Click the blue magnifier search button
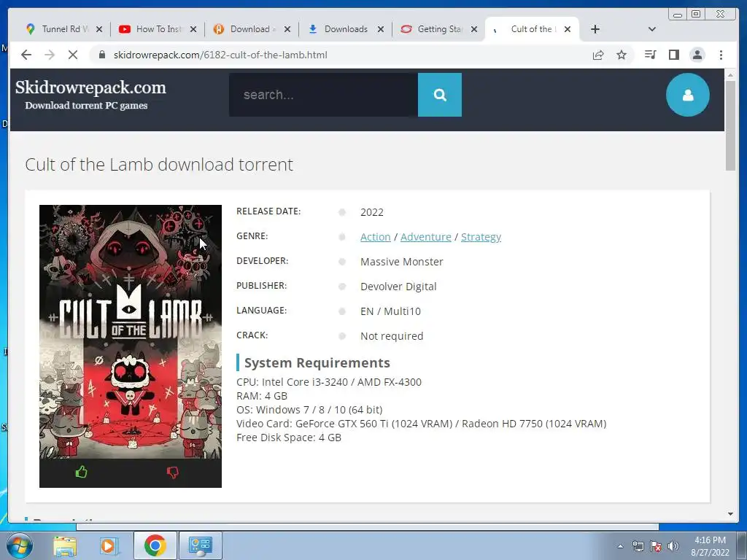The image size is (747, 560). (x=440, y=95)
